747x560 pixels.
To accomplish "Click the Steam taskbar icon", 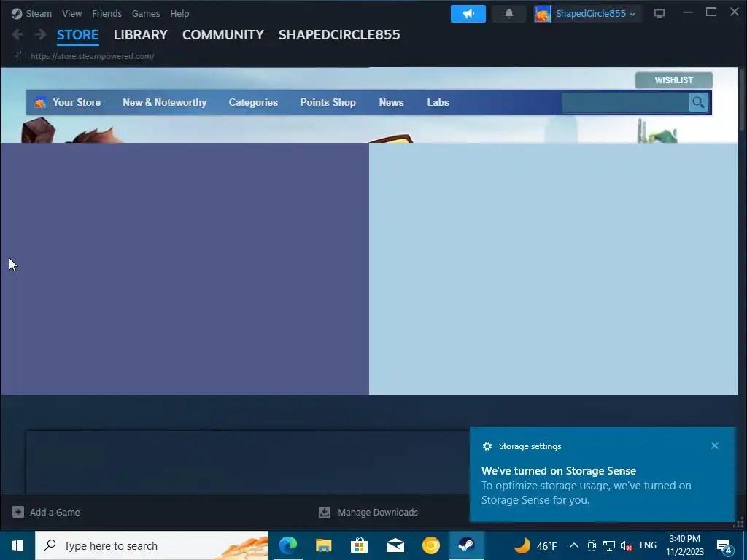I will (466, 545).
